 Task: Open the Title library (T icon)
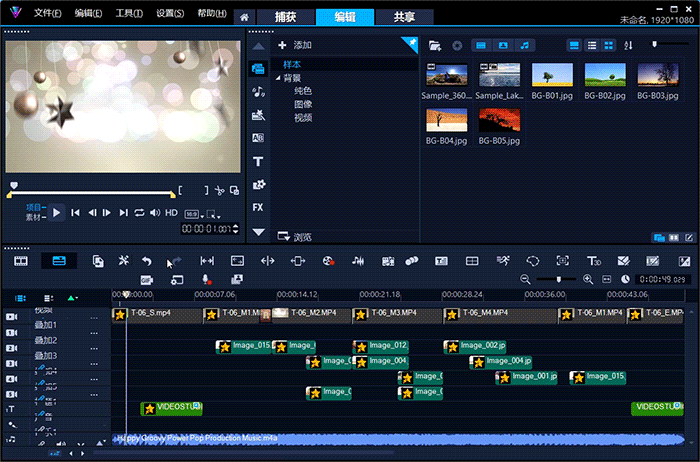coord(258,161)
